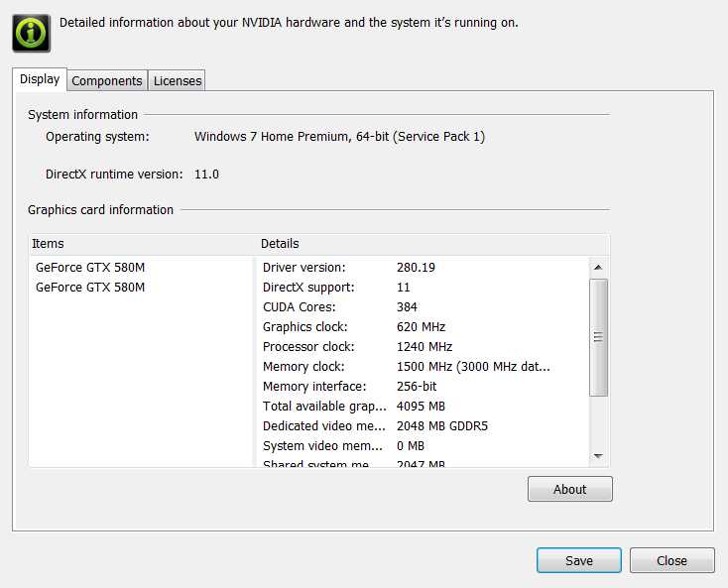Select the second GeForce GTX 580M item

point(90,288)
